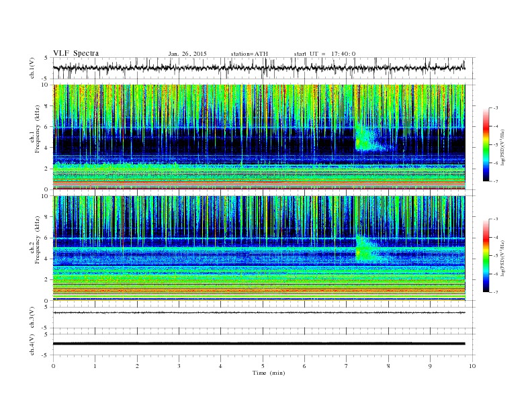
Task: Click the "ch.4(V)" axis label
Action: pyautogui.click(x=32, y=345)
